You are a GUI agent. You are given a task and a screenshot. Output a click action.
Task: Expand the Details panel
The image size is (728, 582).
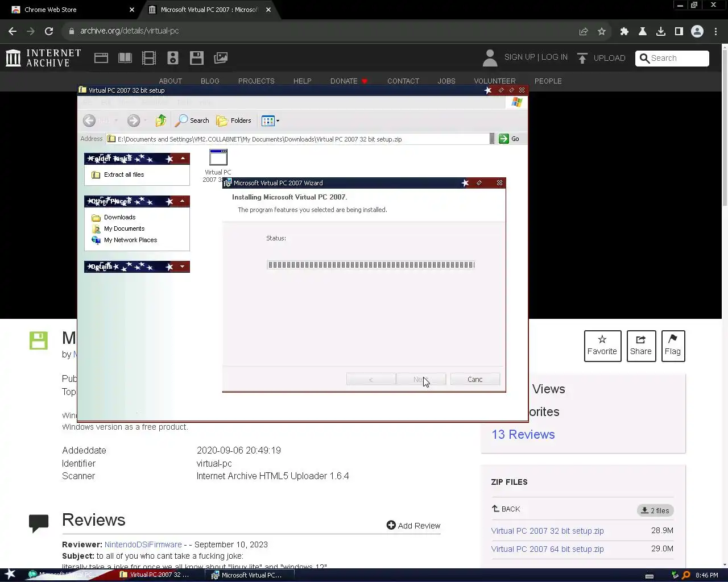[x=183, y=267]
